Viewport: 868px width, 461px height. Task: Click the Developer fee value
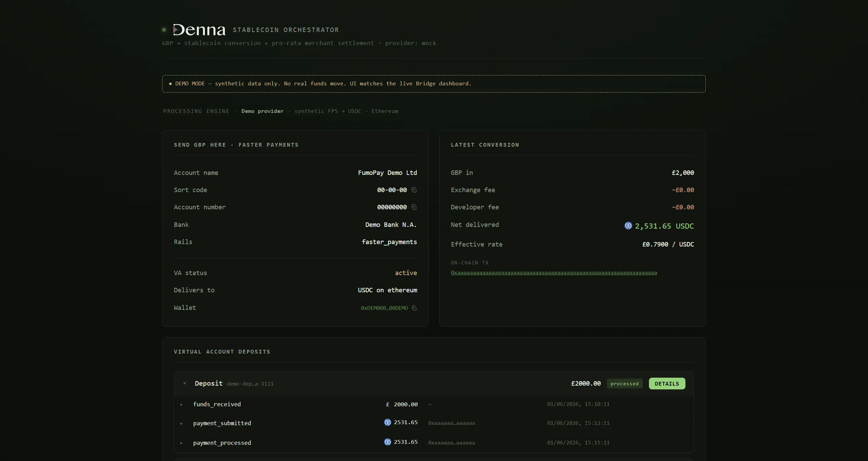(683, 207)
